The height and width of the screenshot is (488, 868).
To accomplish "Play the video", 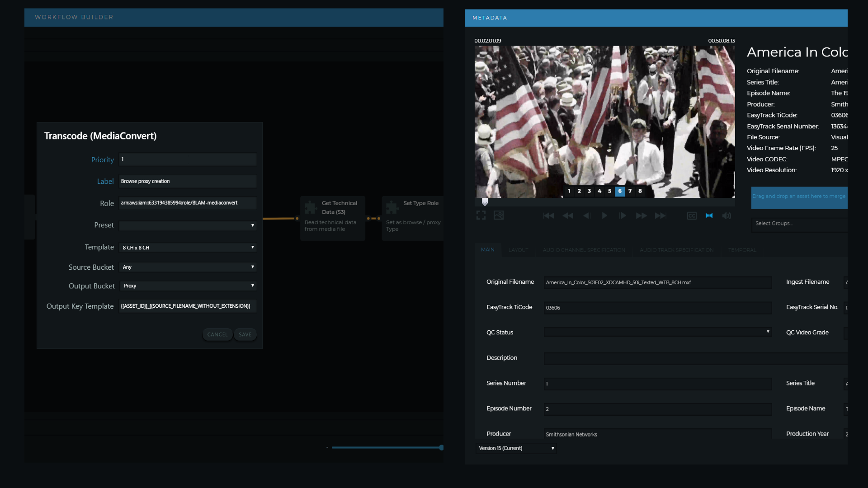I will (604, 216).
